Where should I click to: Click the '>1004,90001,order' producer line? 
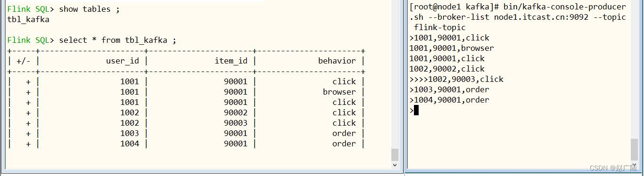pos(449,100)
